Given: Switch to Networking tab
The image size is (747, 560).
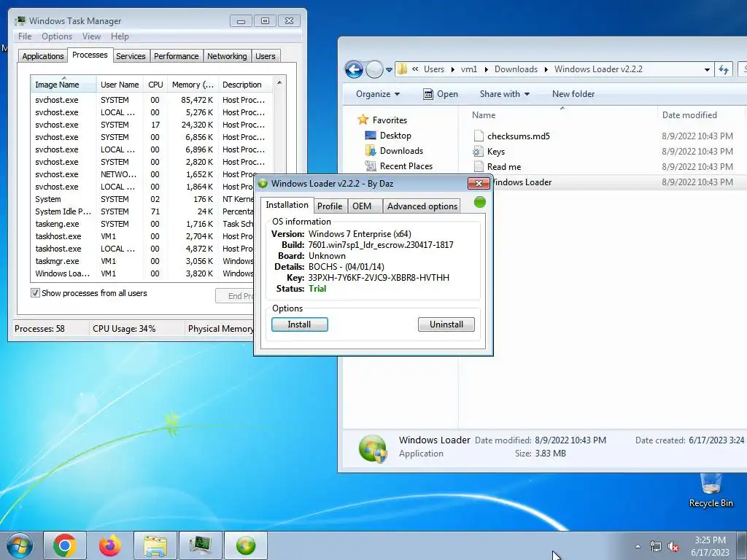Looking at the screenshot, I should click(227, 56).
